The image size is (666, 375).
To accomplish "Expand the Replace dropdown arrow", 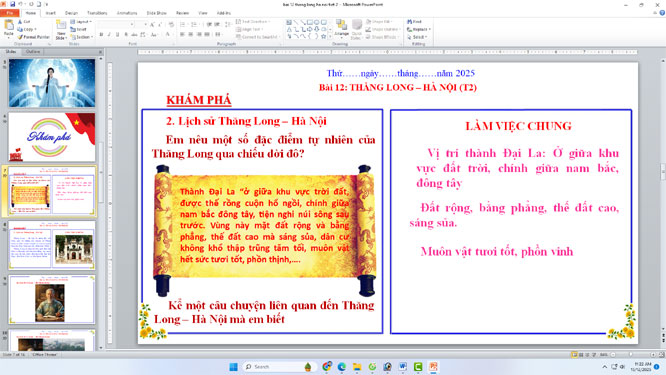I will (x=429, y=29).
